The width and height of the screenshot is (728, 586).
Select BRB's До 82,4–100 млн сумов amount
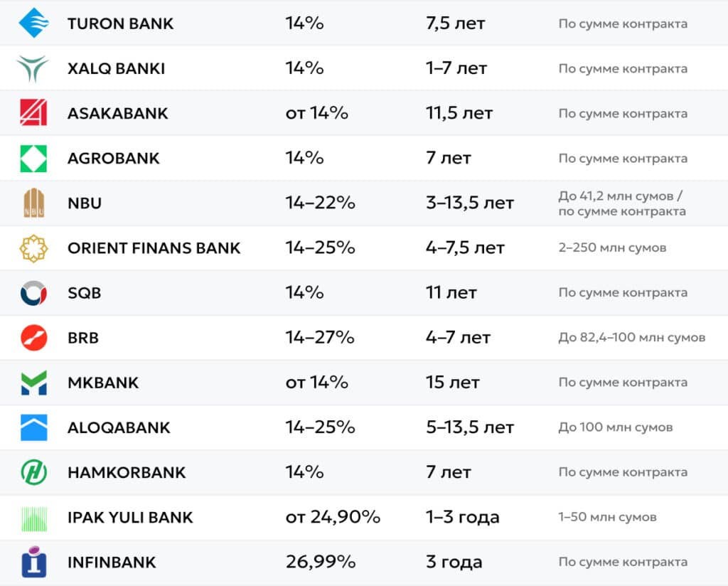(x=632, y=338)
